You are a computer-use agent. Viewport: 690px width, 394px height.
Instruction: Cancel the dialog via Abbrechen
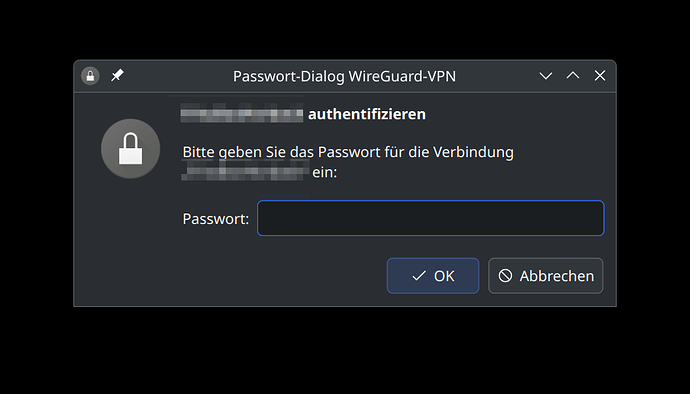(x=546, y=276)
